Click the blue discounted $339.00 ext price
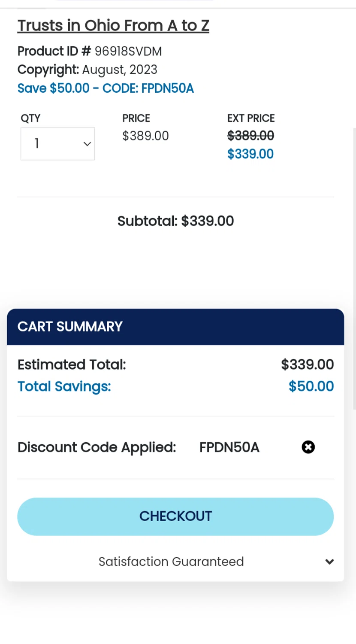Image resolution: width=356 pixels, height=644 pixels. 250,154
